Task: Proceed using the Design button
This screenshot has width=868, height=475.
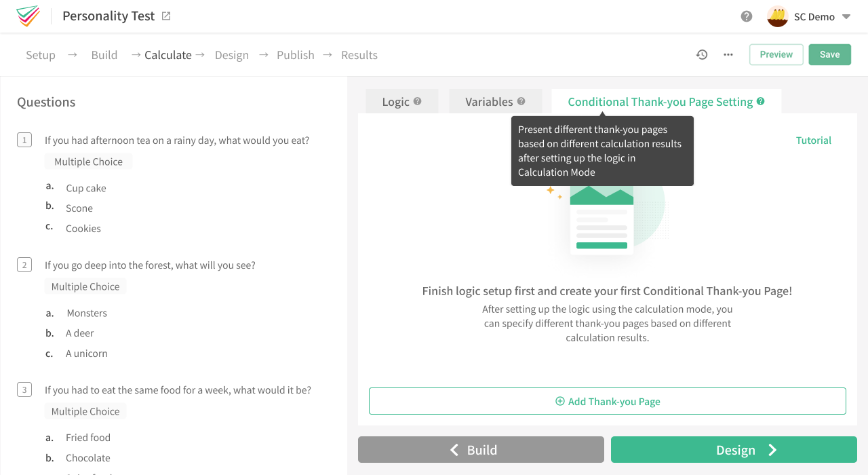Action: click(733, 449)
